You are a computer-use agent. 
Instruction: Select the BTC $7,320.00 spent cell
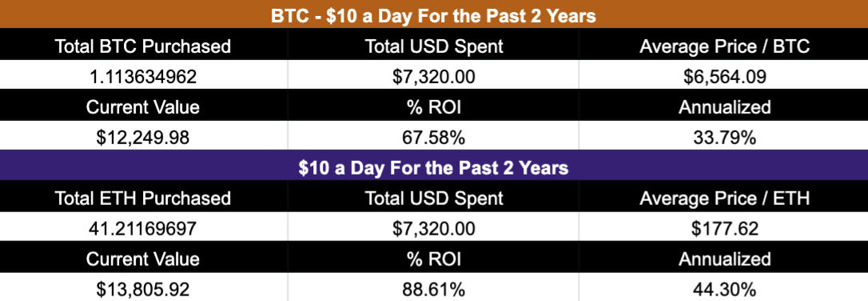pos(433,76)
